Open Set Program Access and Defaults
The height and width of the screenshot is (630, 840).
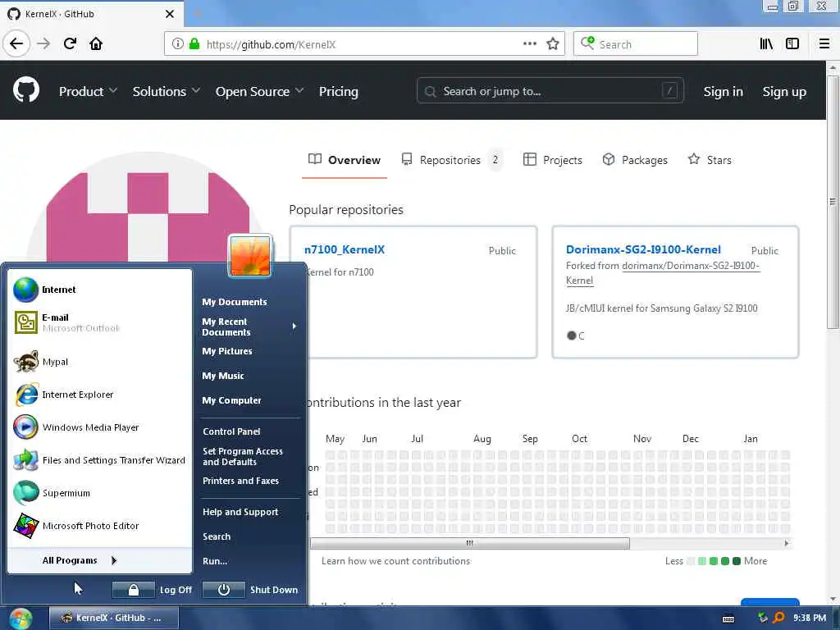pyautogui.click(x=243, y=456)
